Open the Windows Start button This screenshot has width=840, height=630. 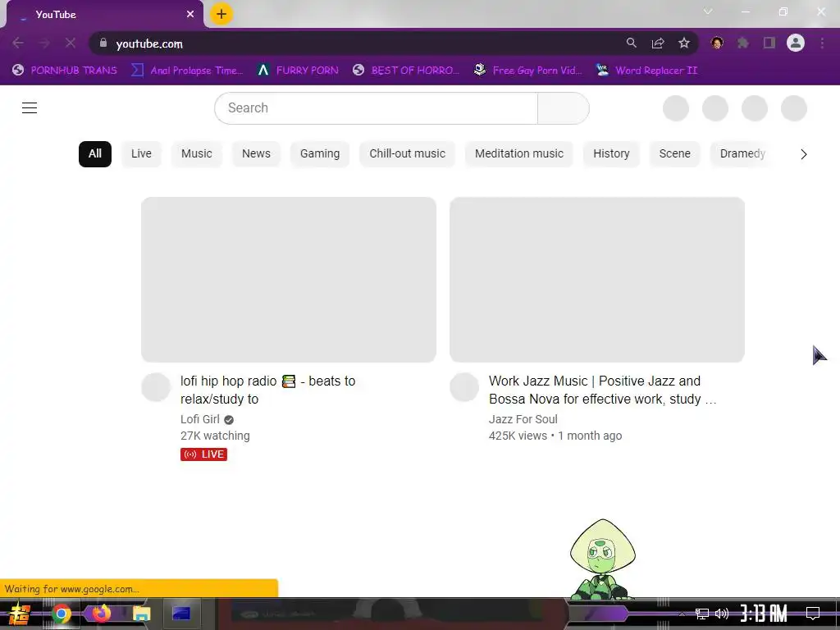coord(20,614)
